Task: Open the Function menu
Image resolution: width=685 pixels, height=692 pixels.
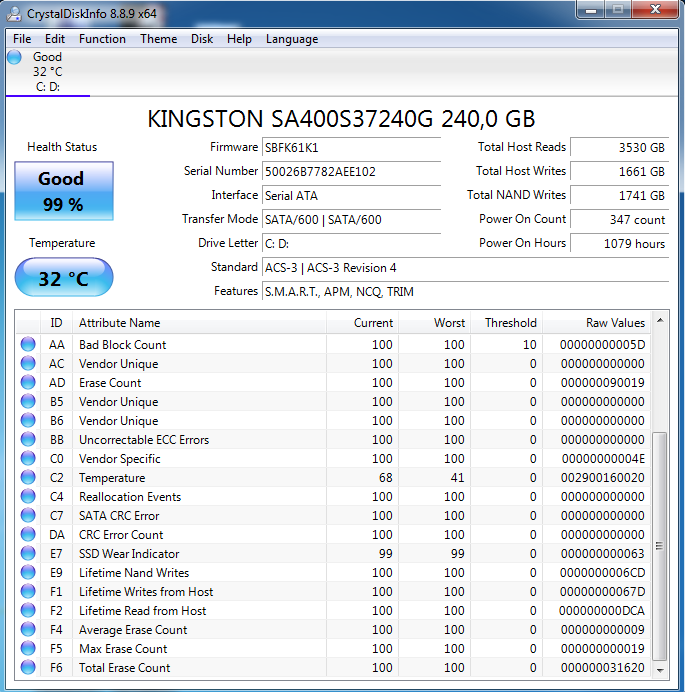Action: coord(102,39)
